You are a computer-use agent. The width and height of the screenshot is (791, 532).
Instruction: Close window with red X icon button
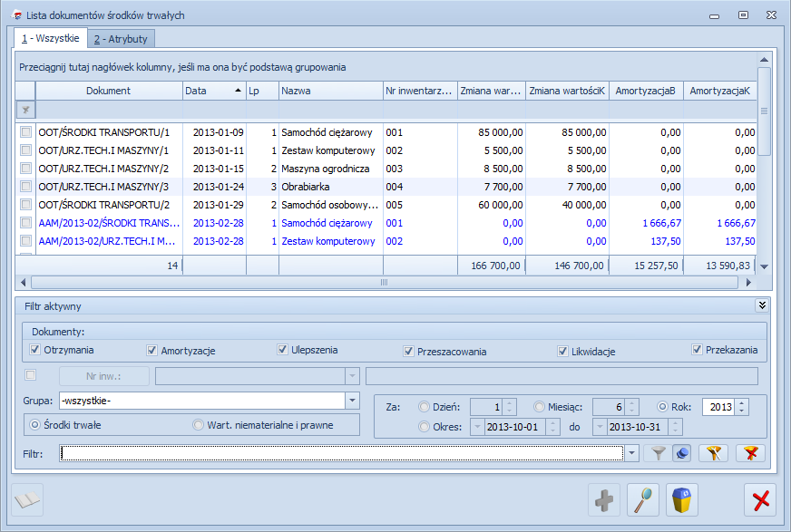760,500
